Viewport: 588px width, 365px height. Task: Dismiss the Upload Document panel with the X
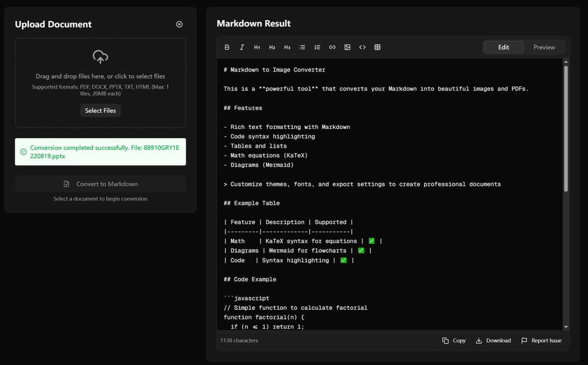click(179, 24)
